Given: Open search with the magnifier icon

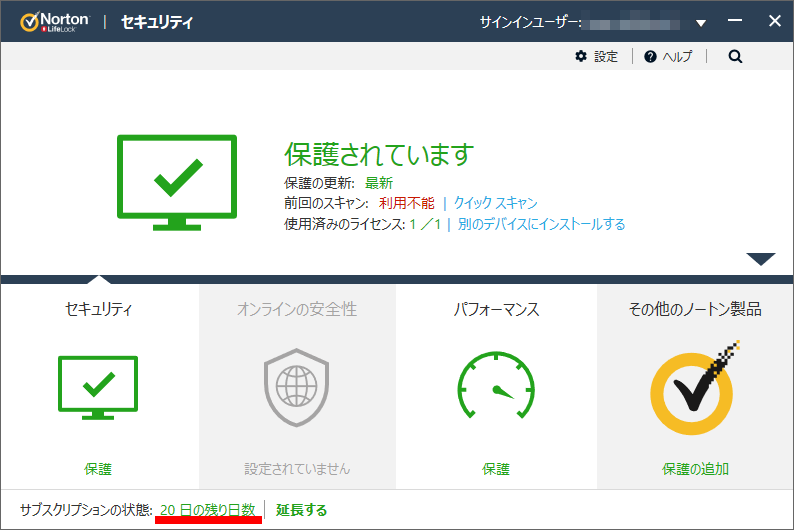Looking at the screenshot, I should [x=735, y=56].
